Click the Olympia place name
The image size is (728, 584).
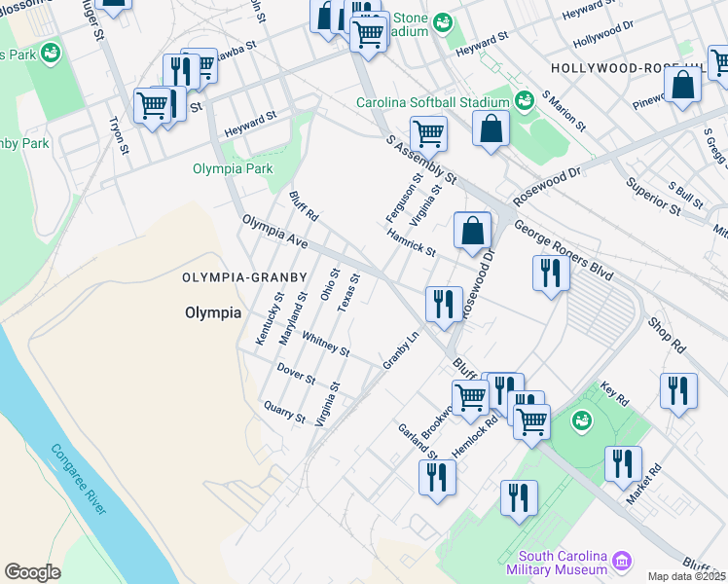(213, 312)
